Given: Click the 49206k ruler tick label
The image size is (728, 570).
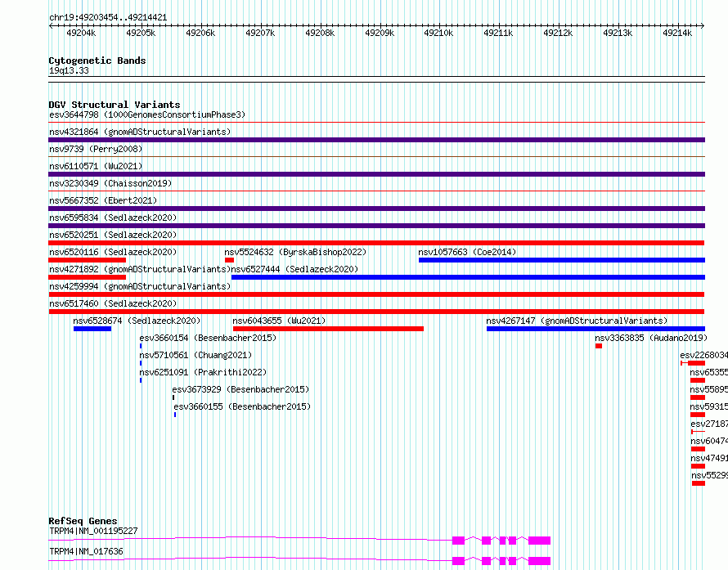Looking at the screenshot, I should (200, 33).
